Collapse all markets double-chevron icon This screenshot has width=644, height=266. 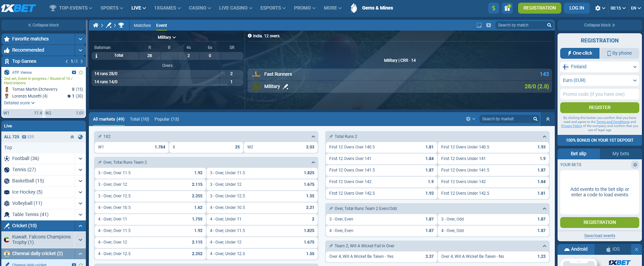pos(548,119)
